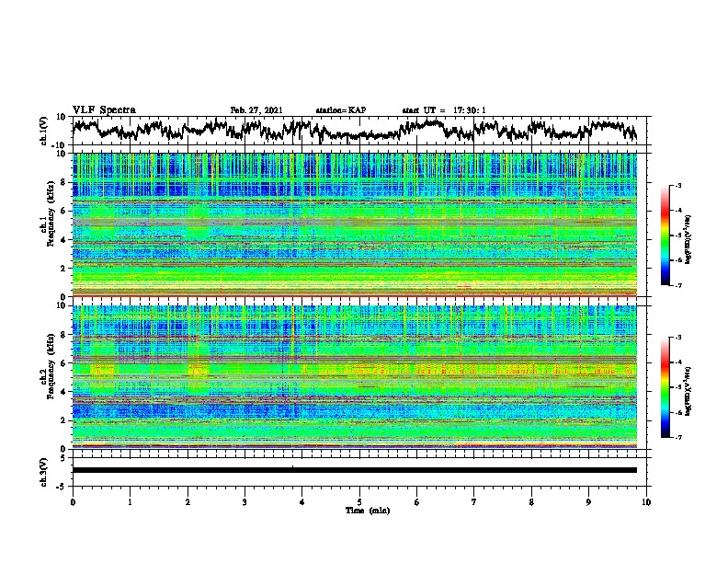Viewport: 728px width, 563px height.
Task: Click the black ch.3 signal bar
Action: click(x=354, y=470)
